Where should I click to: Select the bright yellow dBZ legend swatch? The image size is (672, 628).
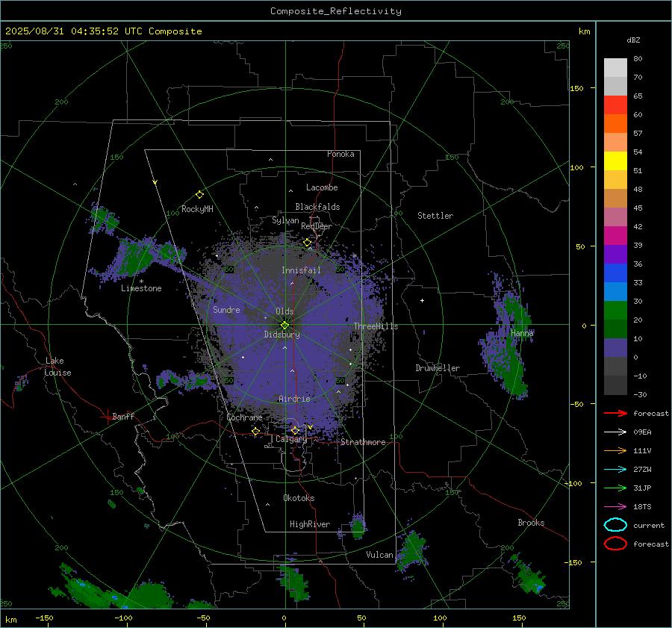click(615, 161)
